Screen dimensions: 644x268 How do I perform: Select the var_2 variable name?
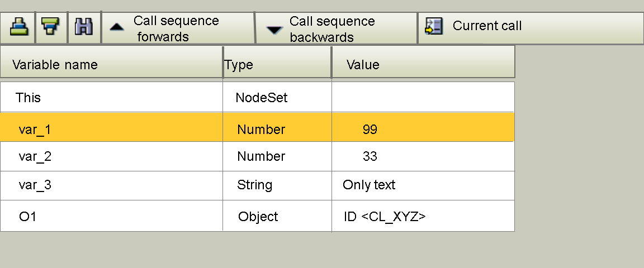[x=35, y=156]
